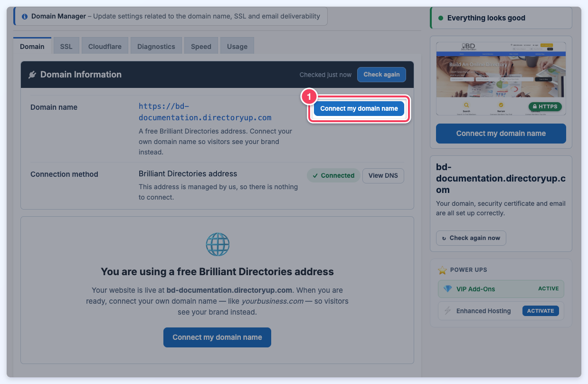The width and height of the screenshot is (588, 384).
Task: Click the website preview thumbnail
Action: (501, 79)
